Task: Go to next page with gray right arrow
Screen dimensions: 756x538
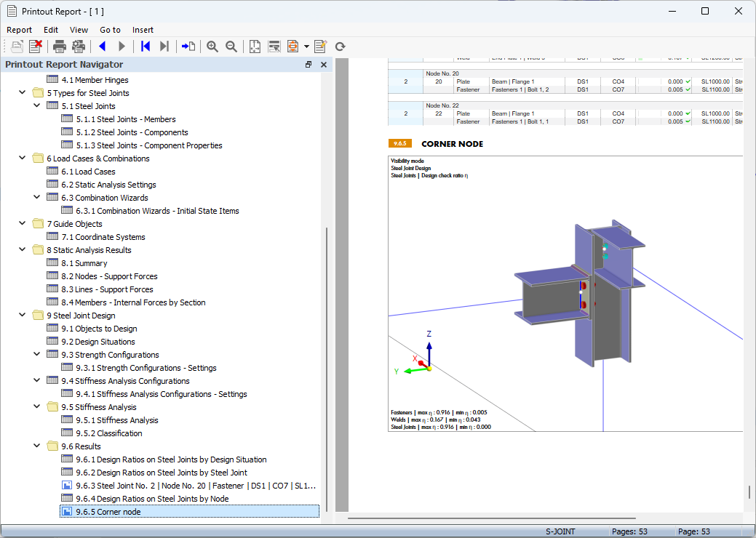Action: pos(122,47)
